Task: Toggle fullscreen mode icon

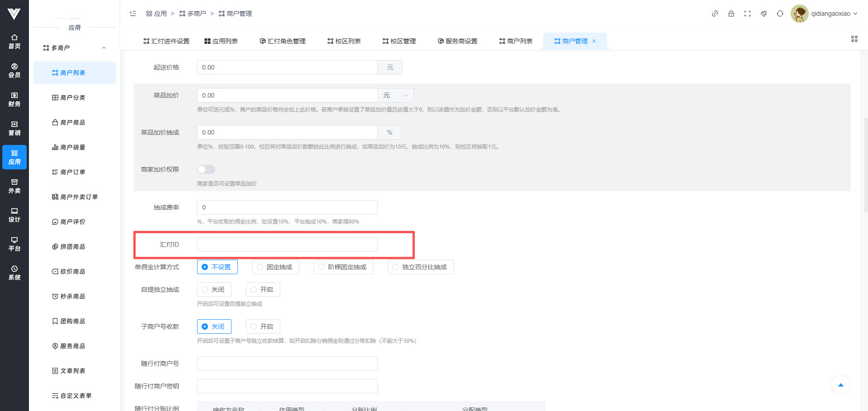Action: point(747,14)
